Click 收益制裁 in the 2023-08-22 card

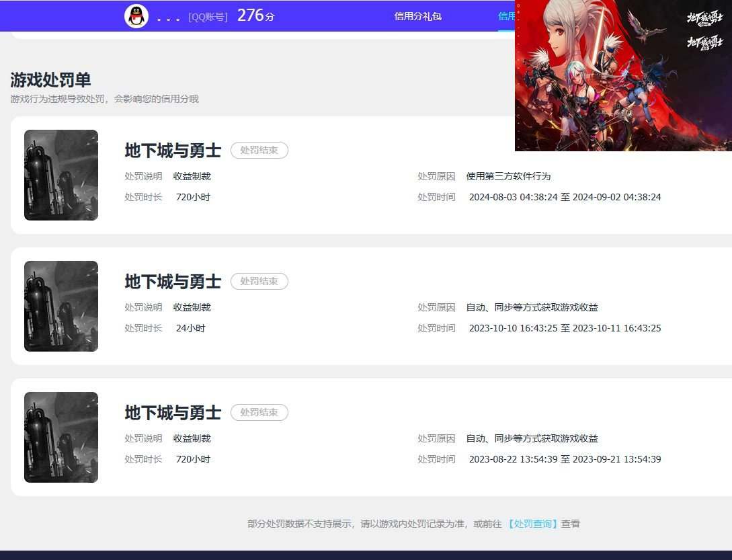point(192,438)
